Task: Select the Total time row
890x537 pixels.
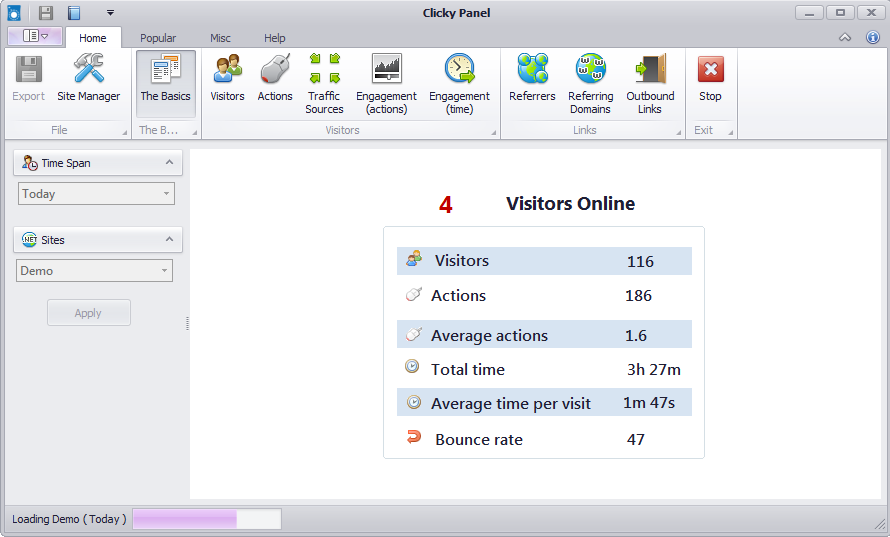Action: tap(544, 369)
